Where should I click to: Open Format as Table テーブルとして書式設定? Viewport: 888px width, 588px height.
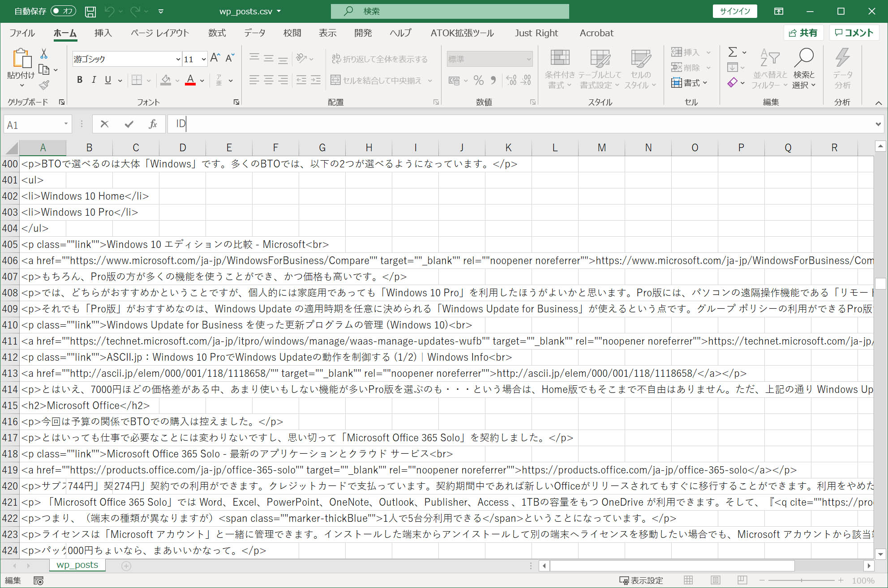pyautogui.click(x=600, y=69)
